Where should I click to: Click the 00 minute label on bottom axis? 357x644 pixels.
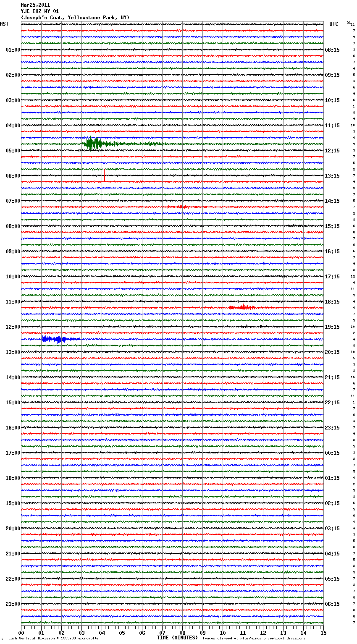[21, 633]
